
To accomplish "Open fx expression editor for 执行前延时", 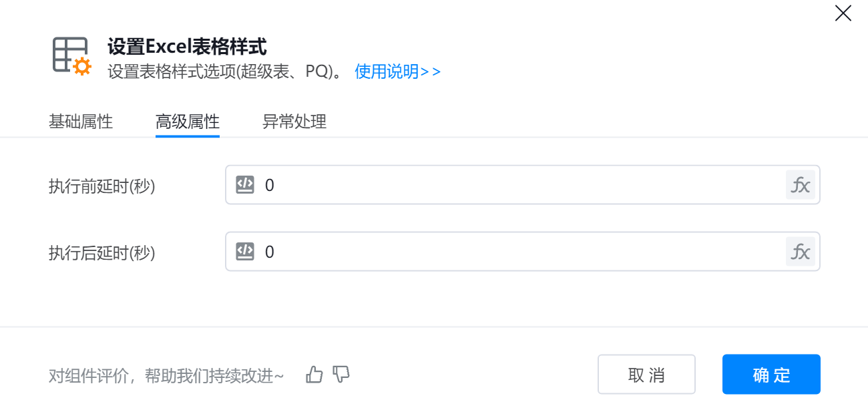I will point(800,185).
